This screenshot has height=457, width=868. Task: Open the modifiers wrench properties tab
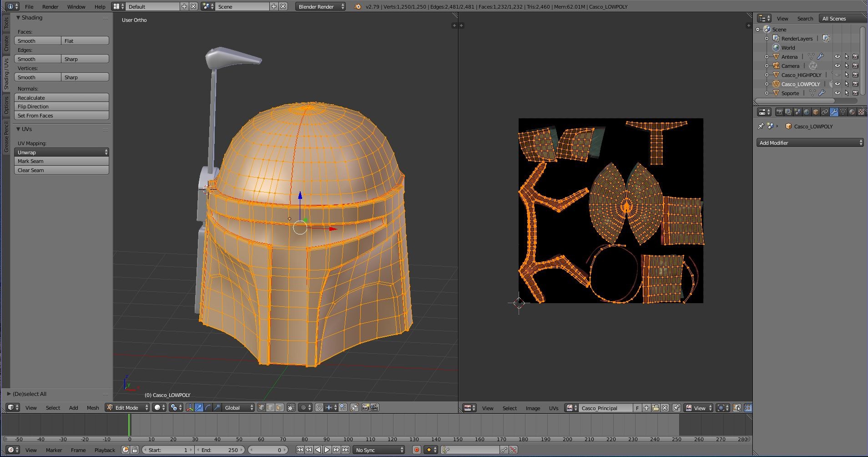pos(834,112)
